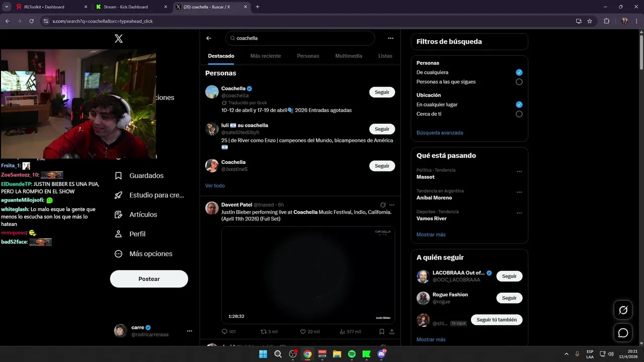Switch to Personas tab
This screenshot has width=644, height=362.
pyautogui.click(x=308, y=56)
